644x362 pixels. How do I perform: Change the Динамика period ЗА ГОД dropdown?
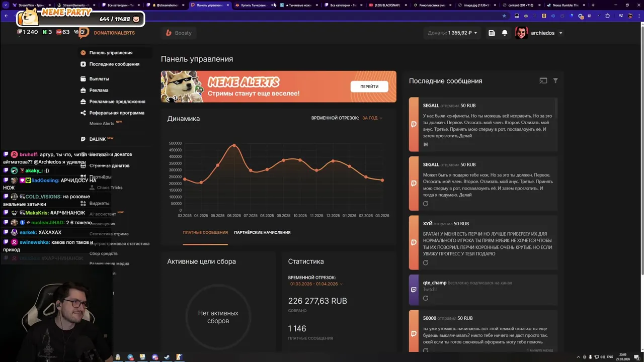click(372, 118)
